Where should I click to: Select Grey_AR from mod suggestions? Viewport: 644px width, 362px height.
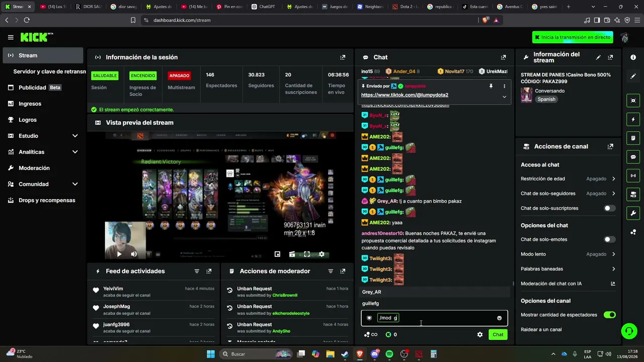tap(435, 292)
